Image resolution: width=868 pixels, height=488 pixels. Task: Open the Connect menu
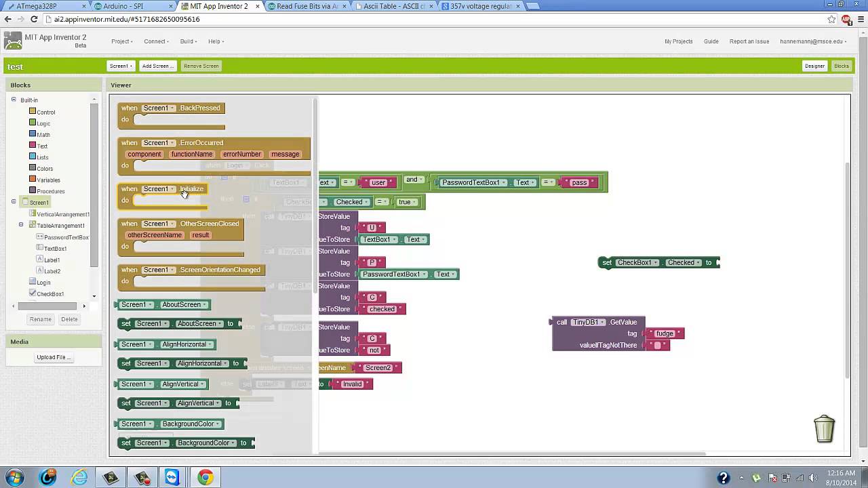pos(155,41)
